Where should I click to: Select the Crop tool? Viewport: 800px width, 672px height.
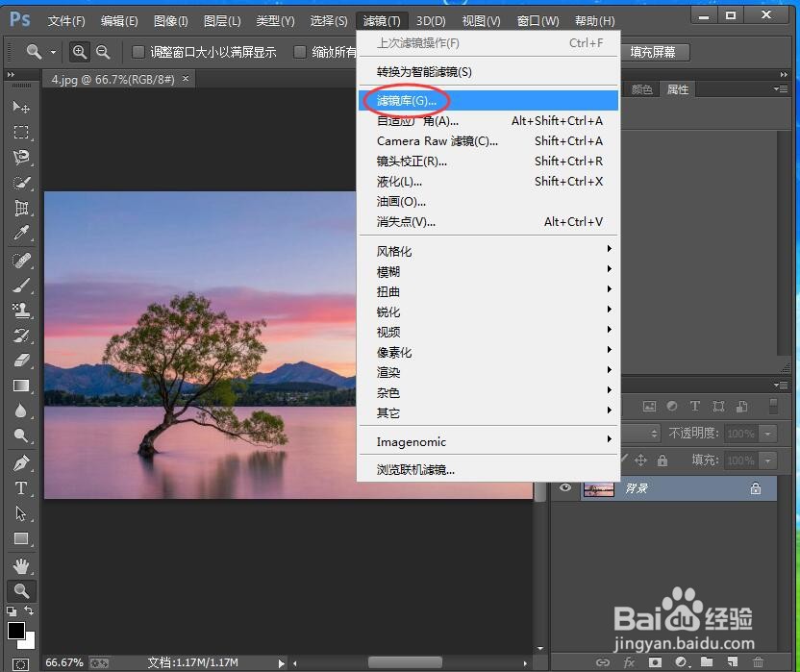point(21,208)
